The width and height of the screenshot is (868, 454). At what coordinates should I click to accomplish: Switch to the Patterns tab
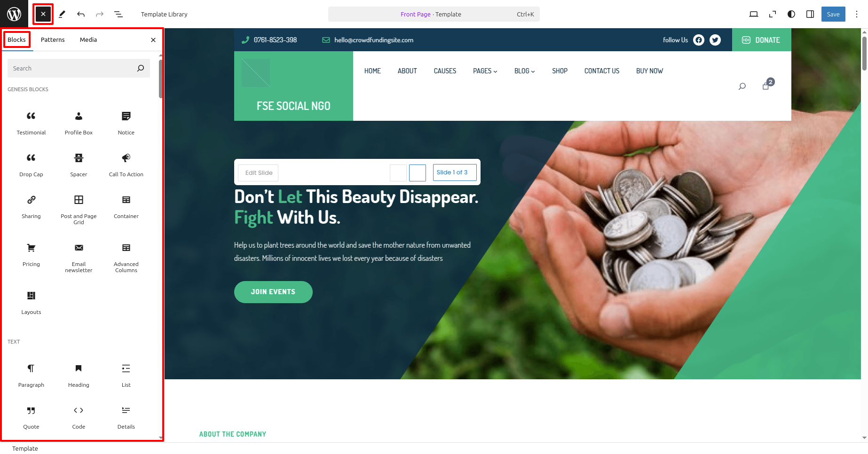53,40
